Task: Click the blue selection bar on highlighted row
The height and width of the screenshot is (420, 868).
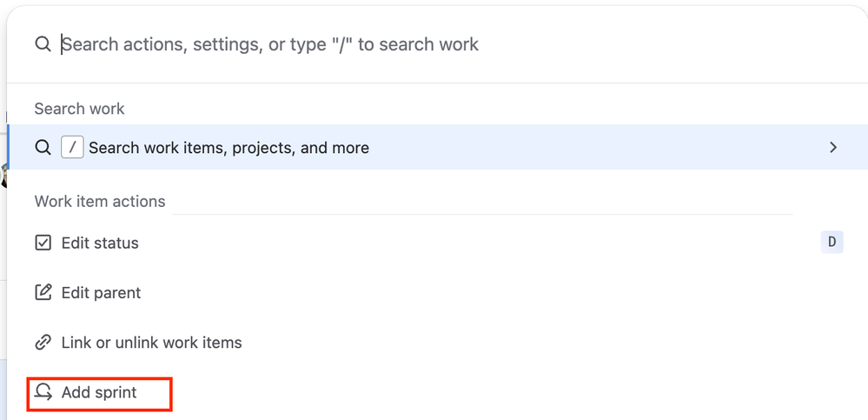Action: click(8, 148)
